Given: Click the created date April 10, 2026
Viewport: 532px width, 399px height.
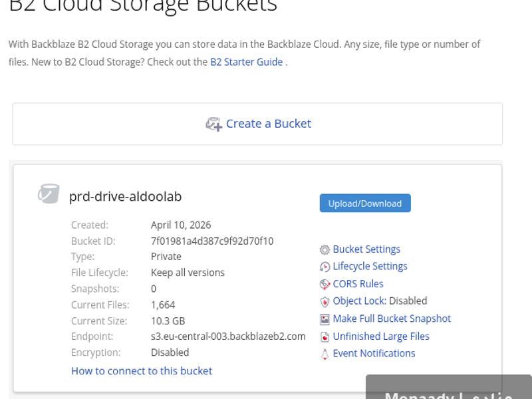Looking at the screenshot, I should [x=181, y=225].
